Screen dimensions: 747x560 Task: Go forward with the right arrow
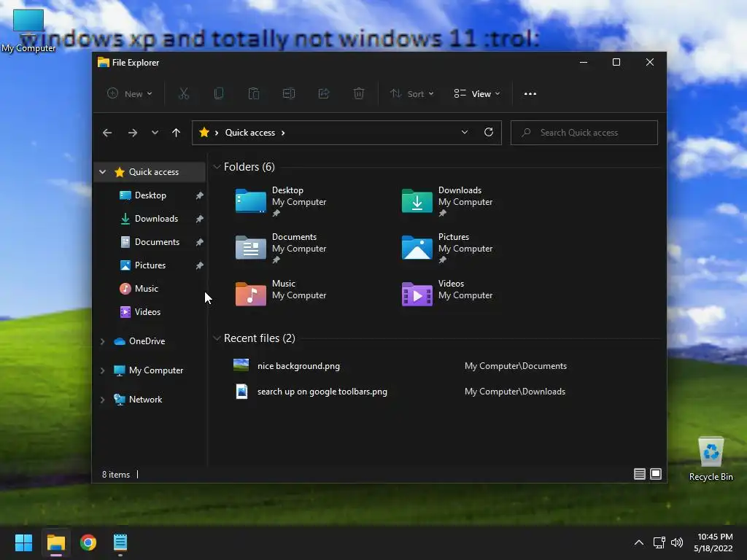[133, 133]
